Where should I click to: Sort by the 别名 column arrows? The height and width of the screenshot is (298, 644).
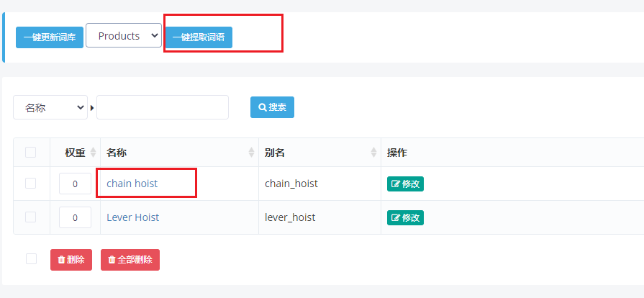point(373,153)
